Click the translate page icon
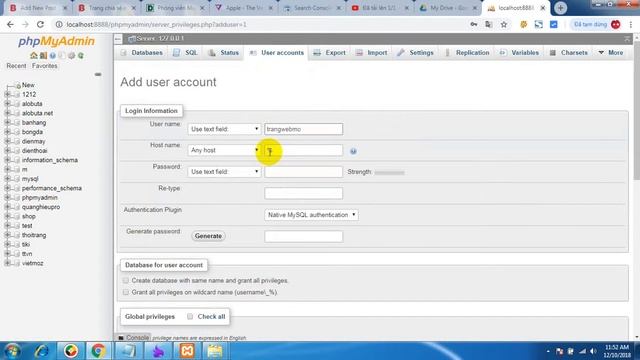 (489, 24)
